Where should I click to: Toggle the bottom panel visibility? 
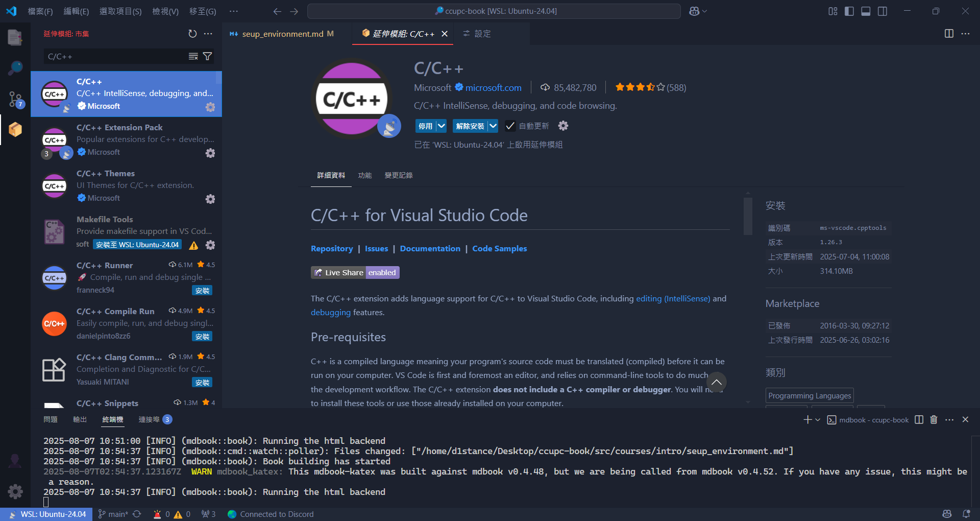[866, 11]
